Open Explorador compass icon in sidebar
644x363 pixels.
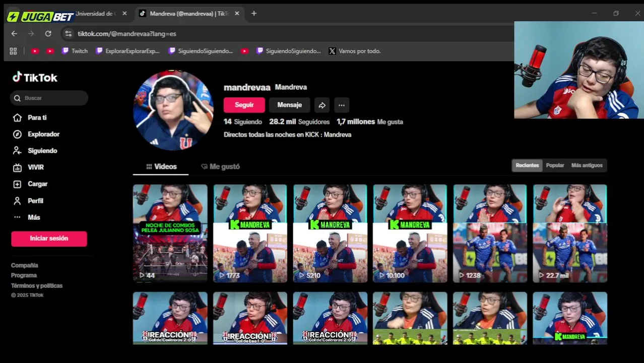click(x=18, y=134)
